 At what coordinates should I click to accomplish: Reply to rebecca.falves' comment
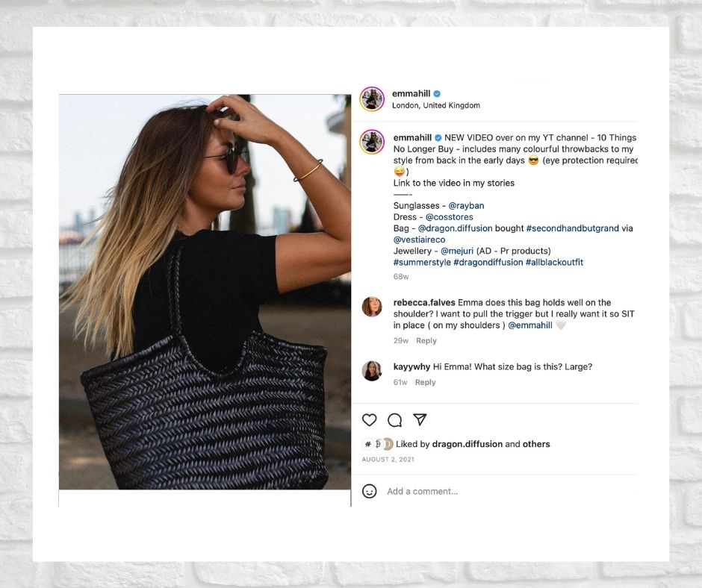pyautogui.click(x=426, y=340)
